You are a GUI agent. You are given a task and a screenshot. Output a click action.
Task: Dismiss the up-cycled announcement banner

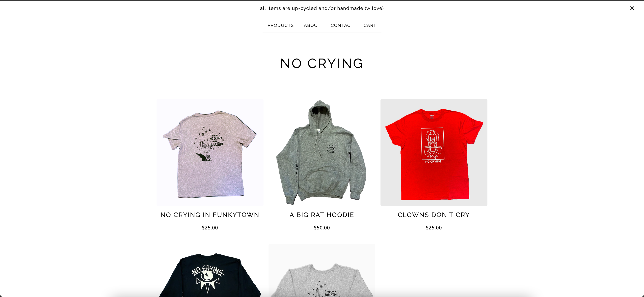pos(632,9)
